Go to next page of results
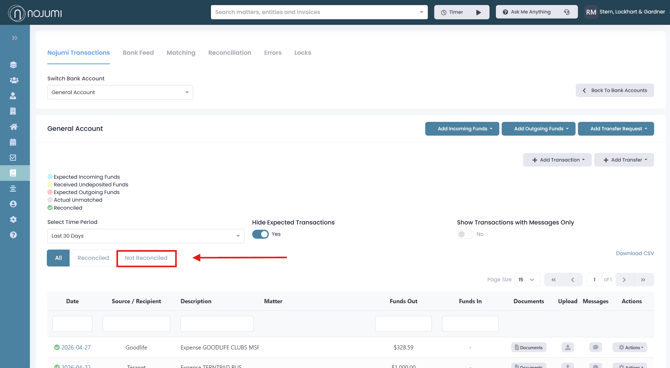The width and height of the screenshot is (670, 368). [624, 280]
